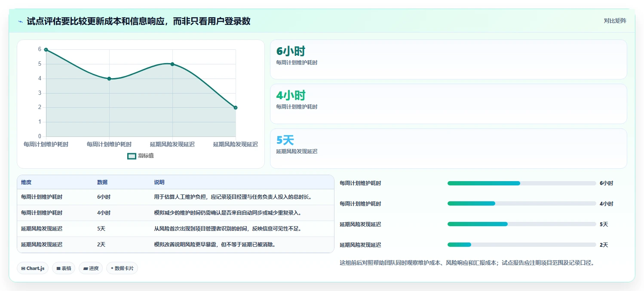Click the chart data point at value 4
644x291 pixels.
pyautogui.click(x=109, y=79)
